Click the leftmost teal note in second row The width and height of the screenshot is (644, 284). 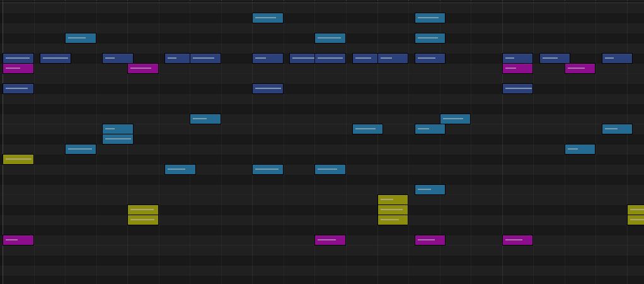pyautogui.click(x=81, y=38)
